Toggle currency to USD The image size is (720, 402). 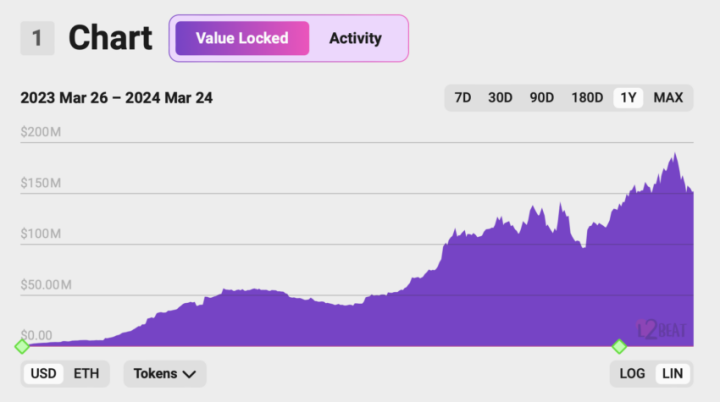pyautogui.click(x=43, y=374)
